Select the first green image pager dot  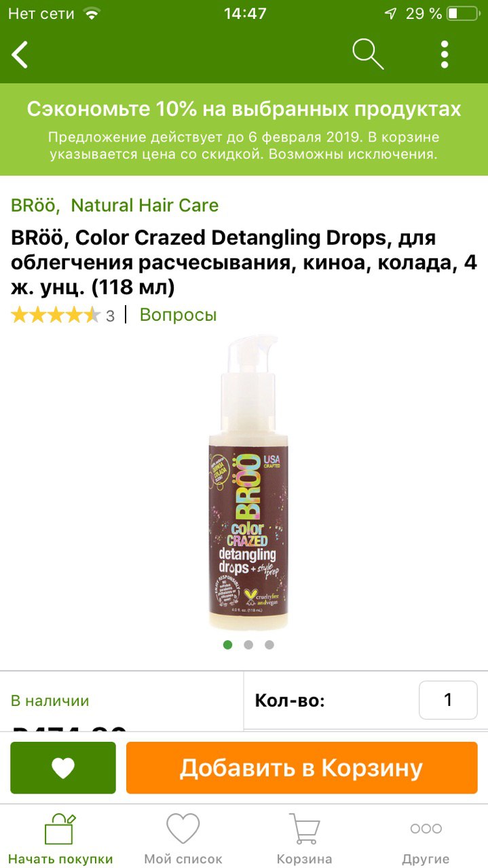228,644
